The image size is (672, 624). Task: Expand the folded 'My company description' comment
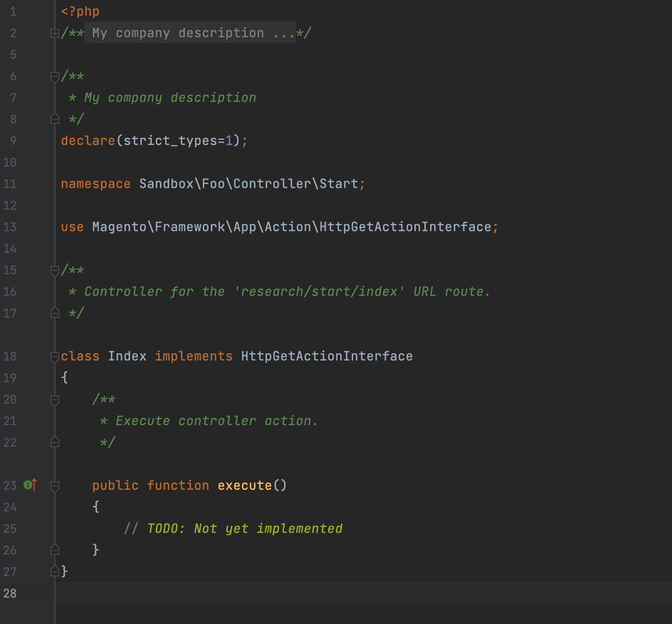55,33
